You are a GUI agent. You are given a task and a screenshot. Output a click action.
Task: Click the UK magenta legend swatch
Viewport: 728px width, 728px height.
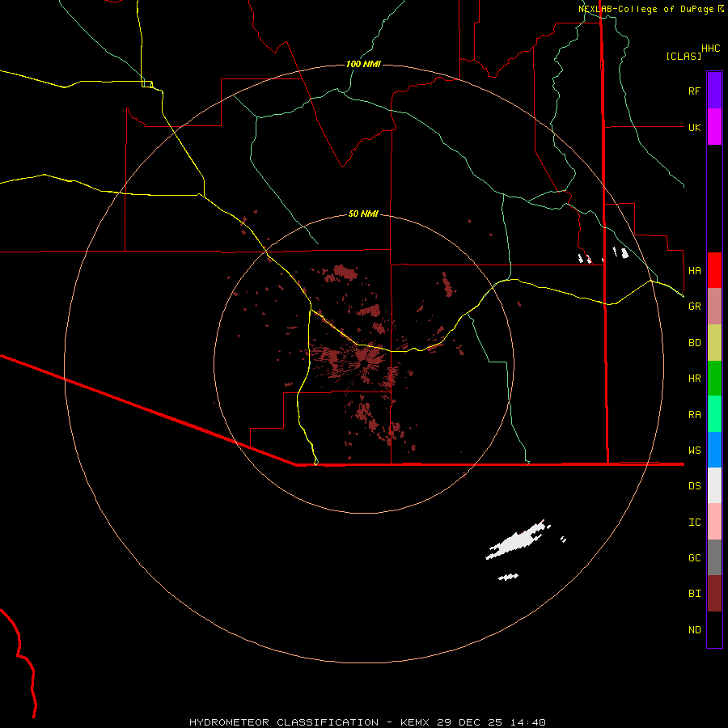[714, 127]
